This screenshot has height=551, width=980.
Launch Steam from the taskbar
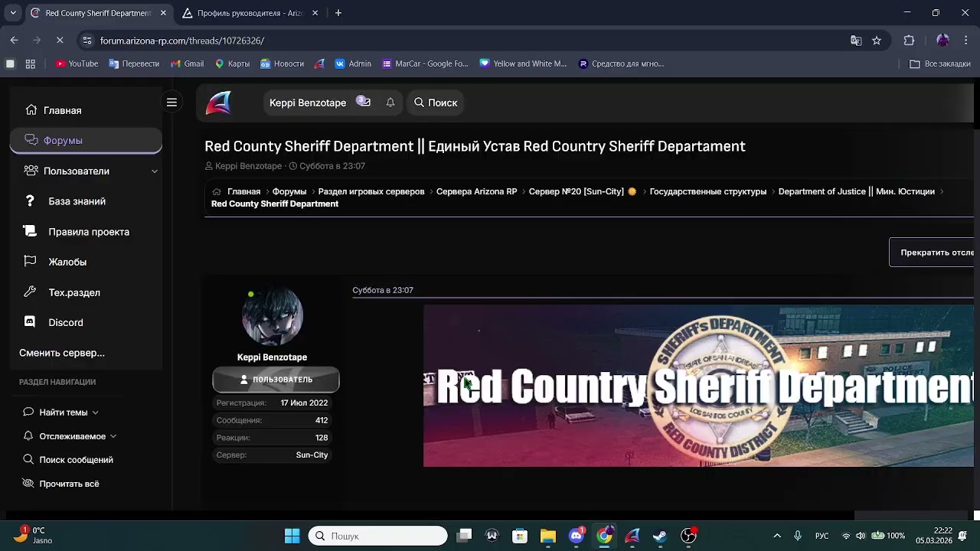pos(660,536)
